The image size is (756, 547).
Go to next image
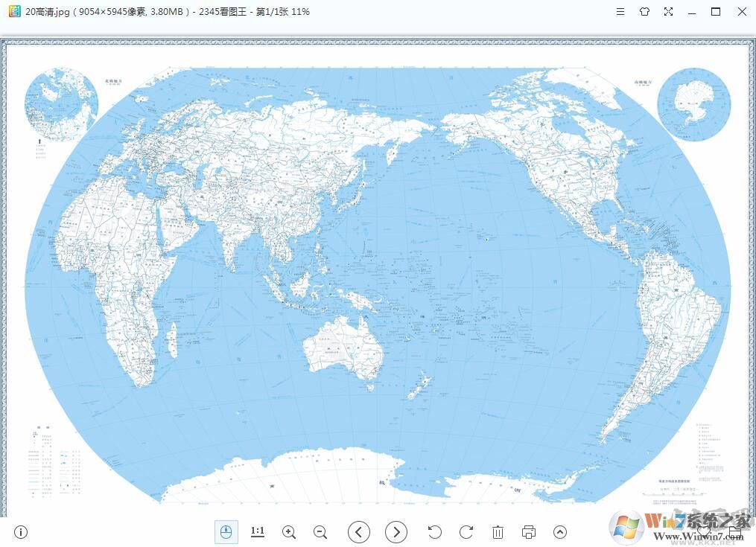tap(396, 532)
